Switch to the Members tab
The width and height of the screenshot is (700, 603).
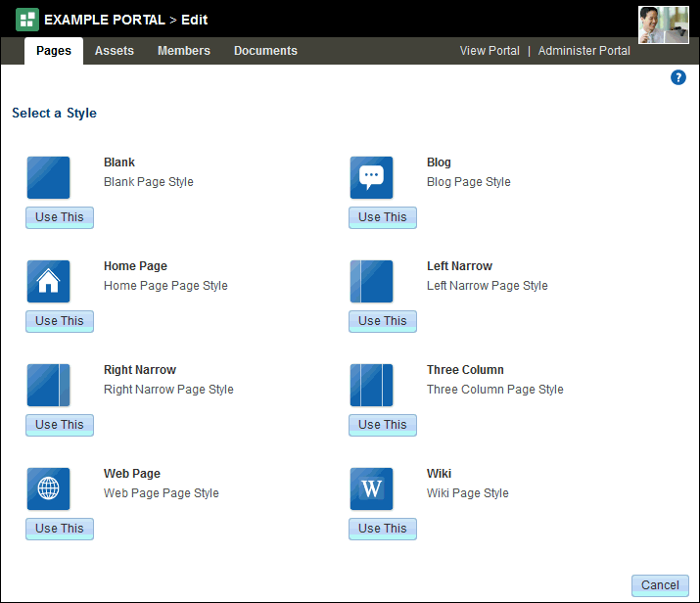[x=184, y=51]
